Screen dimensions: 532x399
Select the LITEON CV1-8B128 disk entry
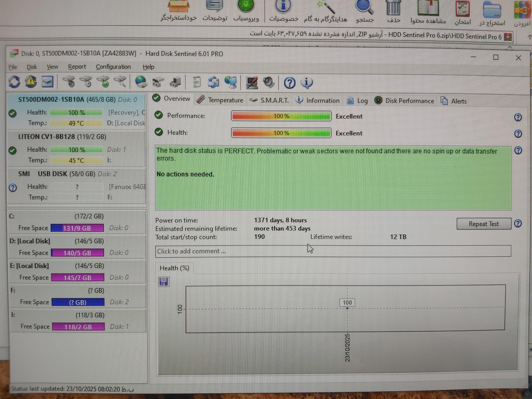tap(62, 137)
